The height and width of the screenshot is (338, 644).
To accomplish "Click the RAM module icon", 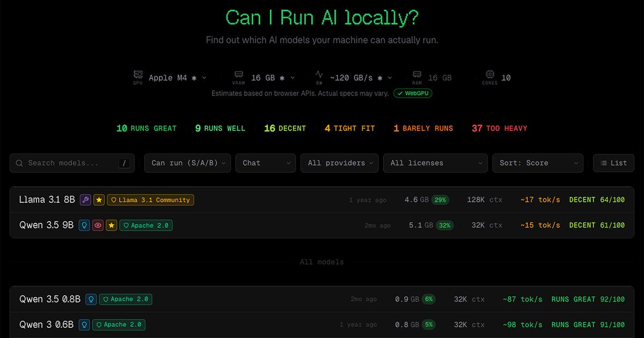I will tap(416, 75).
